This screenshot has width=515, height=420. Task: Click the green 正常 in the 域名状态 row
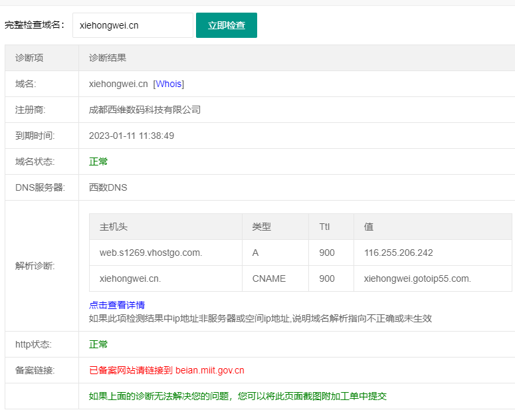98,161
